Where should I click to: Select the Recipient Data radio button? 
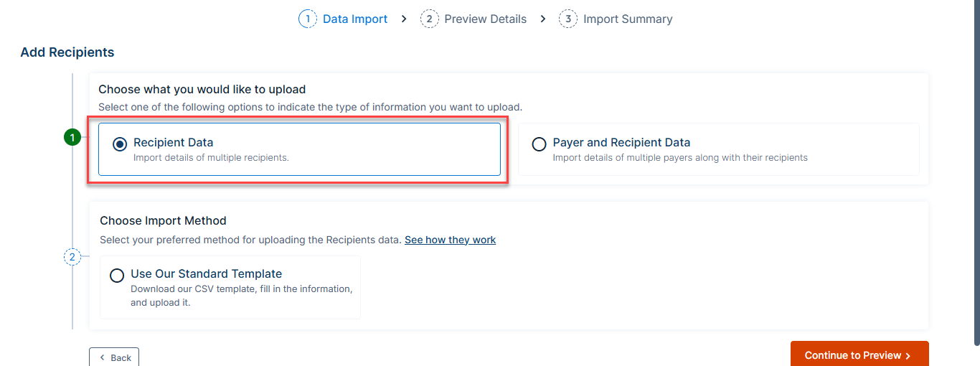coord(120,144)
